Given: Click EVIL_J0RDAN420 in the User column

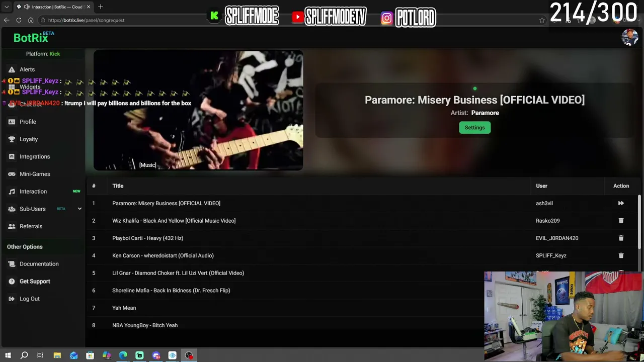Looking at the screenshot, I should point(557,238).
